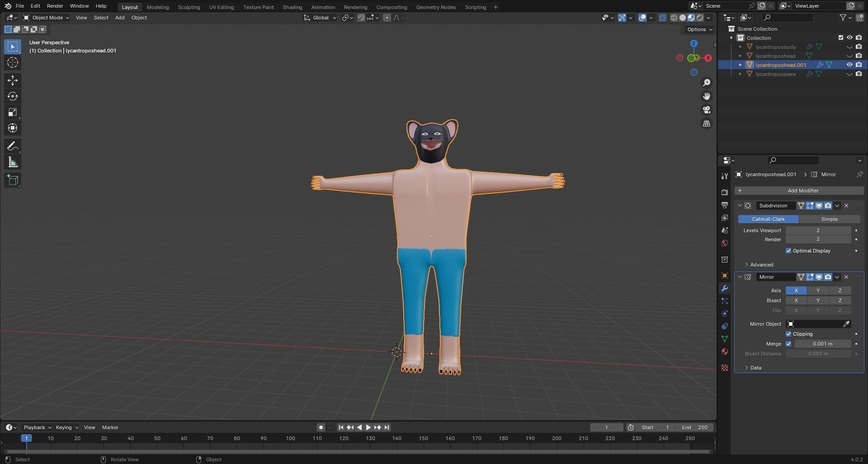Switch to the Shading workspace tab
Screen dimensions: 868x464
[292, 7]
